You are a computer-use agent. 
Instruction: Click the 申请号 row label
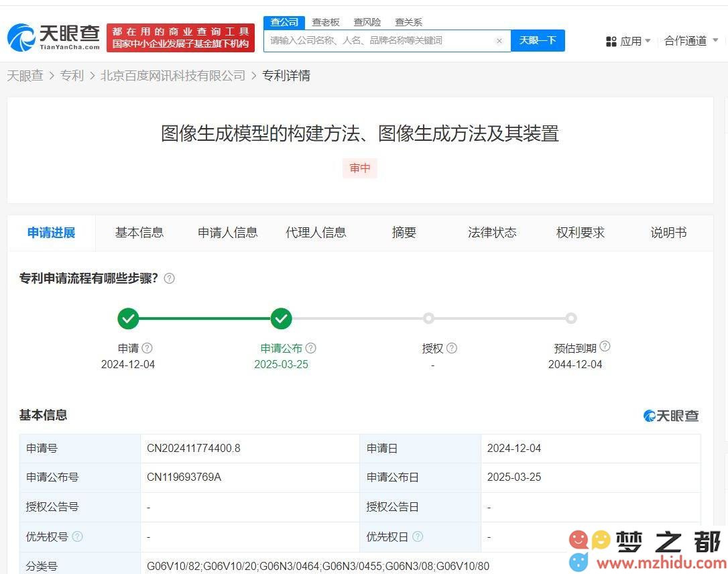(x=42, y=448)
